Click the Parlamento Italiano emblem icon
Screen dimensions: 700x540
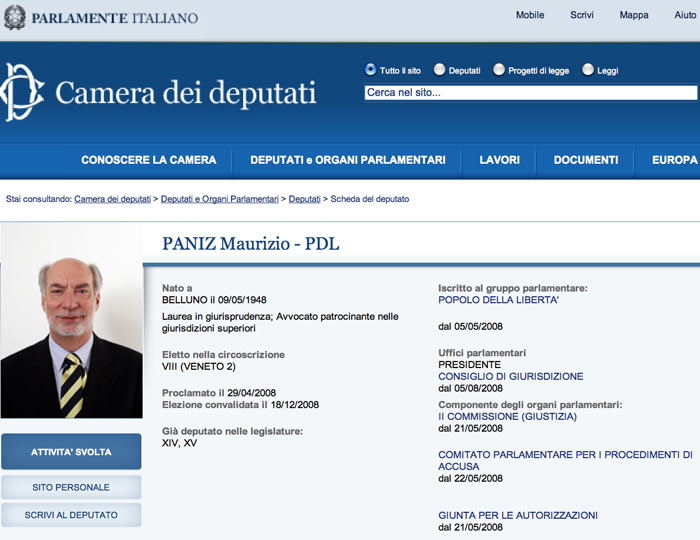click(x=14, y=17)
